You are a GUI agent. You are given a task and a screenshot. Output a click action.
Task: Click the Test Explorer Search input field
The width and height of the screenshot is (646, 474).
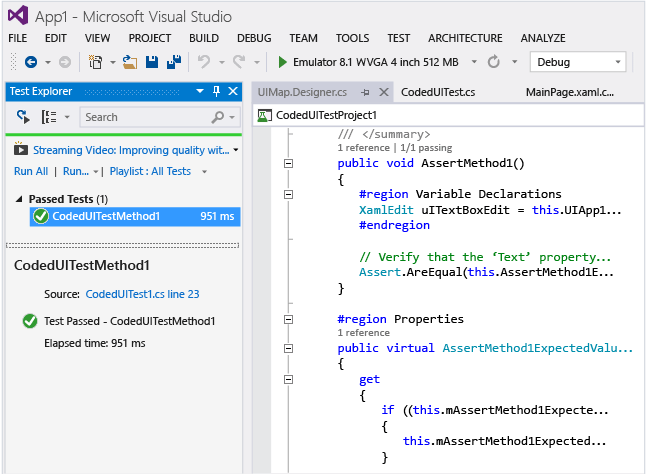click(x=159, y=117)
